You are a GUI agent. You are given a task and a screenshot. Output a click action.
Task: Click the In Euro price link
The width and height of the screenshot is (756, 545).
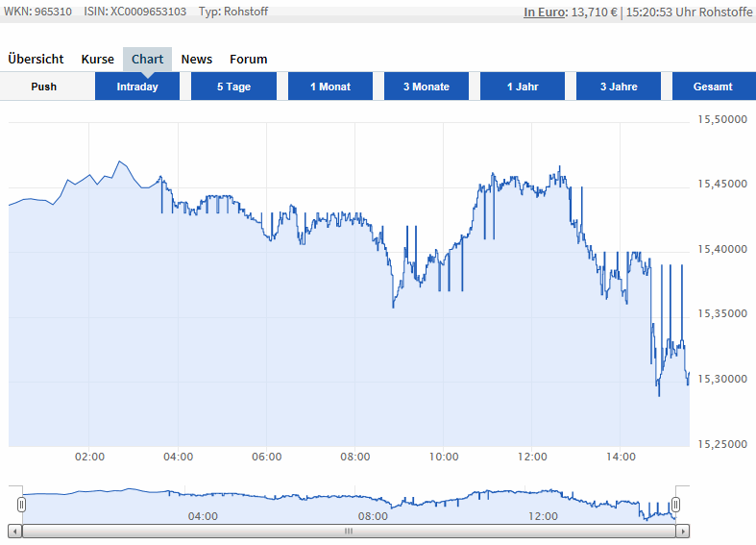(544, 12)
